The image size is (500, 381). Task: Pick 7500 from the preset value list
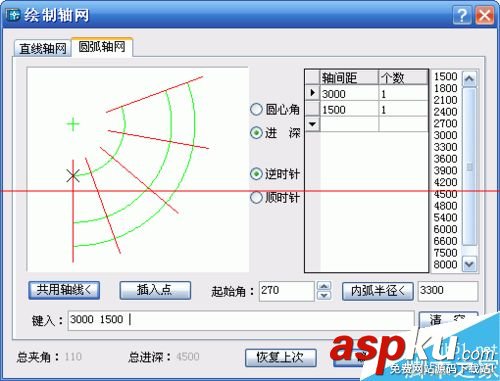pyautogui.click(x=445, y=253)
